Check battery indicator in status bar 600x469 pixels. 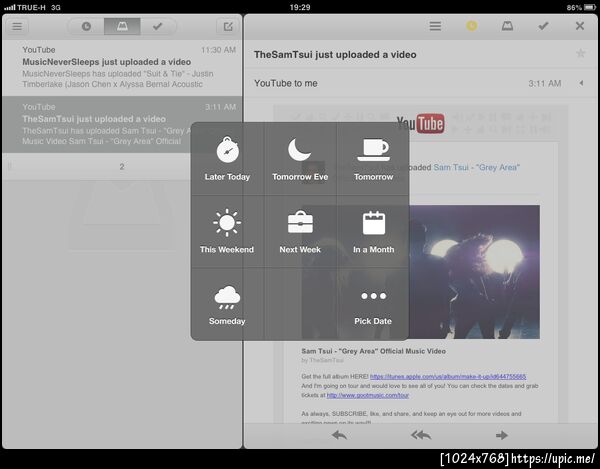[589, 7]
